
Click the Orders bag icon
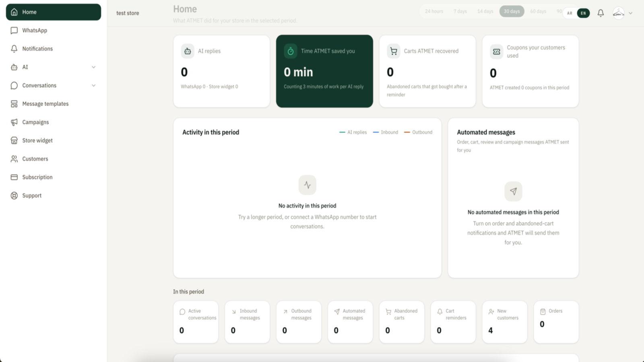(x=543, y=312)
